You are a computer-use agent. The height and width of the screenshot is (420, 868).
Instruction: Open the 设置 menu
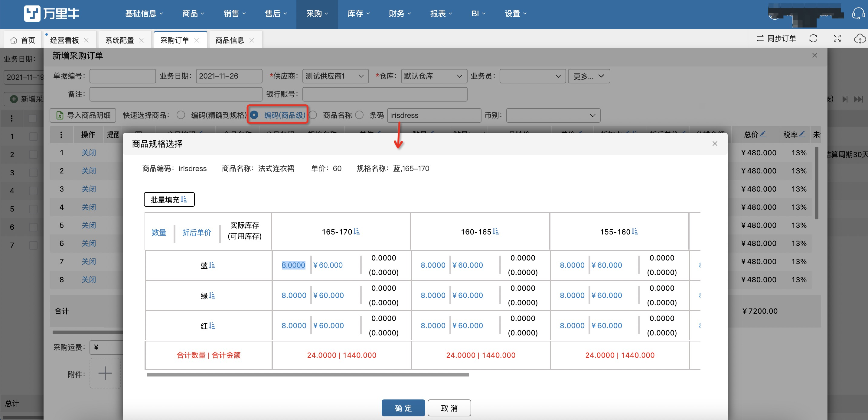coord(516,14)
